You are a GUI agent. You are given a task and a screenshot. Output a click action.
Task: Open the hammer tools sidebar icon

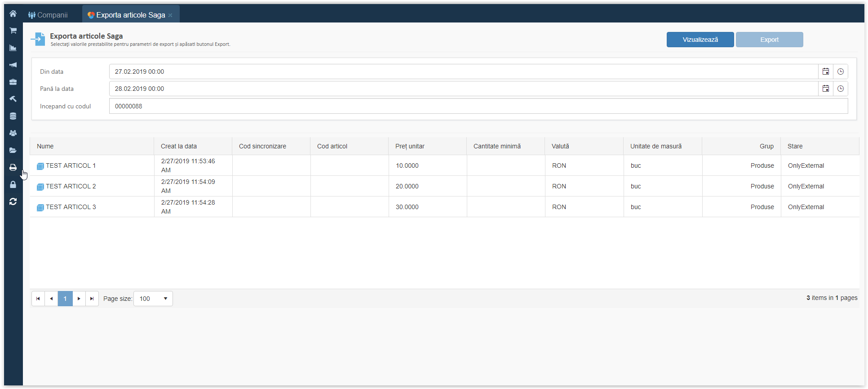click(x=13, y=99)
